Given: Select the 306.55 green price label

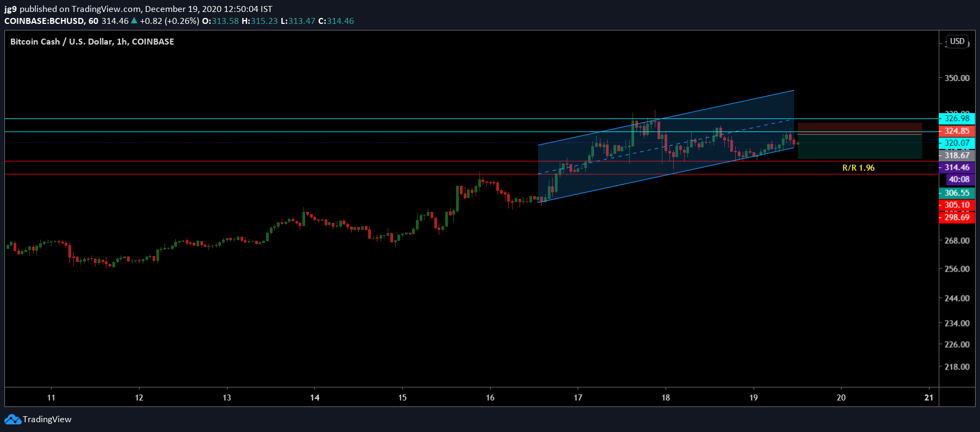Looking at the screenshot, I should [957, 193].
